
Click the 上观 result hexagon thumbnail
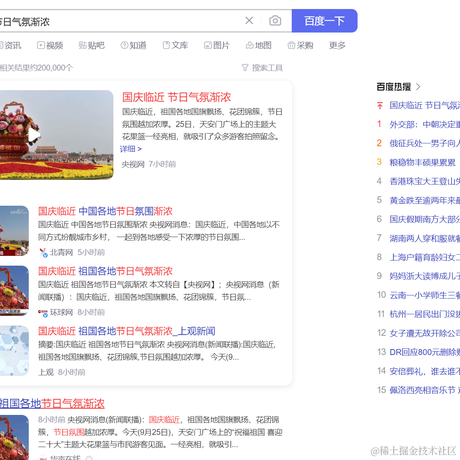tap(14, 351)
